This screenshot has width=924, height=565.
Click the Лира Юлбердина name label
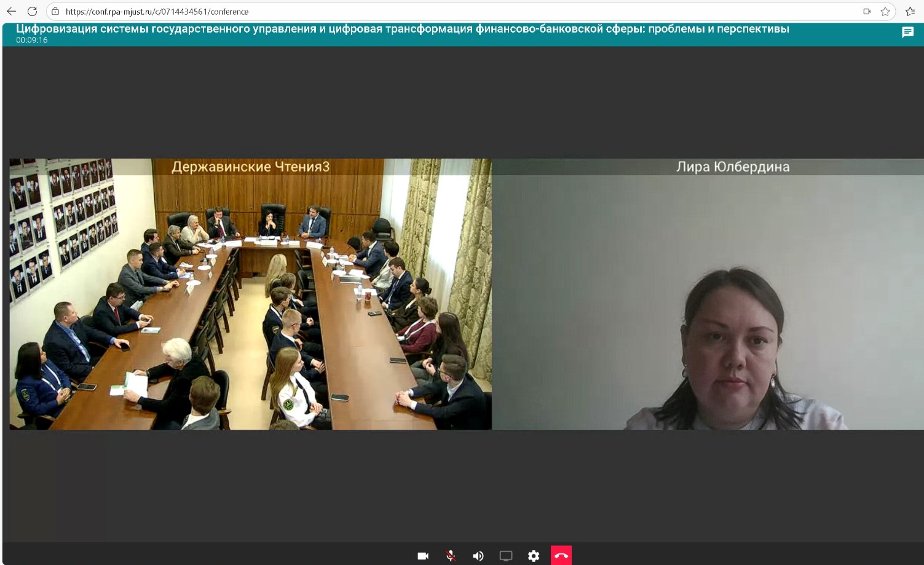(733, 167)
